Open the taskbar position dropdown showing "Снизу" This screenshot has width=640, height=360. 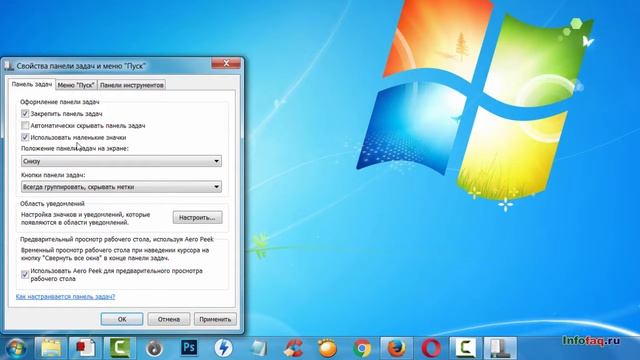point(121,161)
